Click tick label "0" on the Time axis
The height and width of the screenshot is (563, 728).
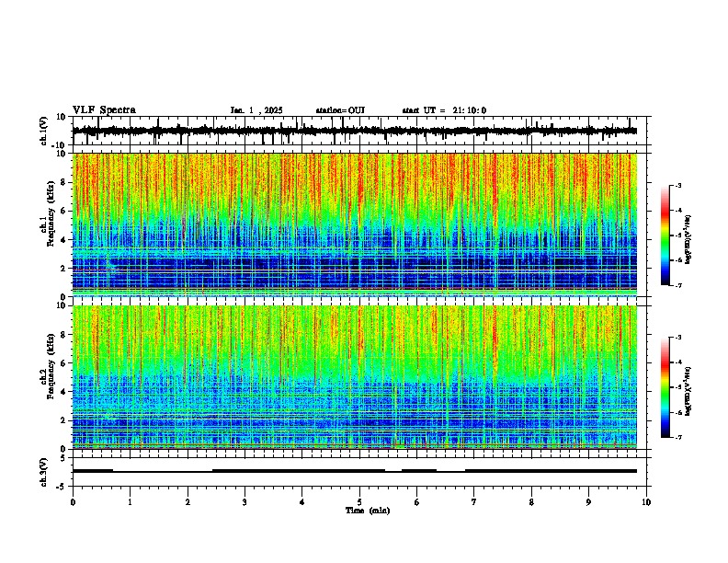73,502
